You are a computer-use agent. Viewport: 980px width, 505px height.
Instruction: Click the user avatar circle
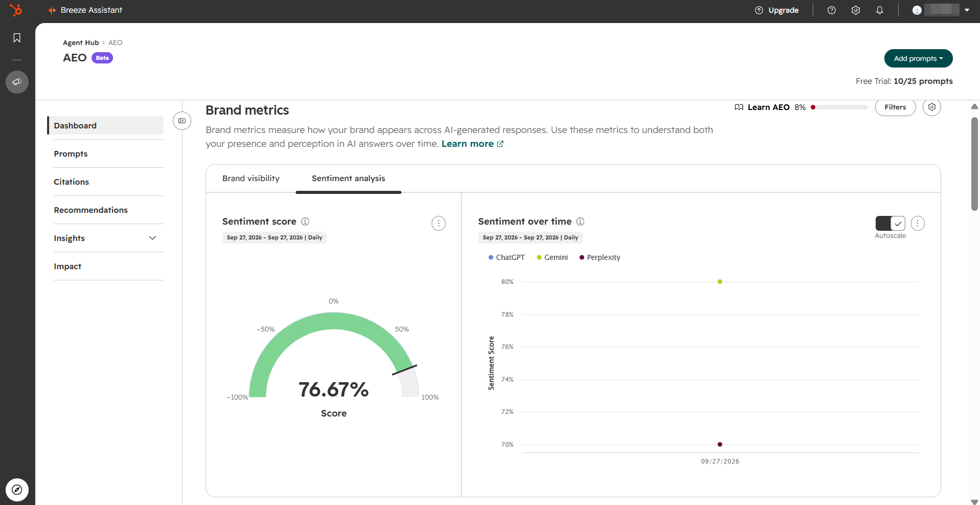(917, 10)
